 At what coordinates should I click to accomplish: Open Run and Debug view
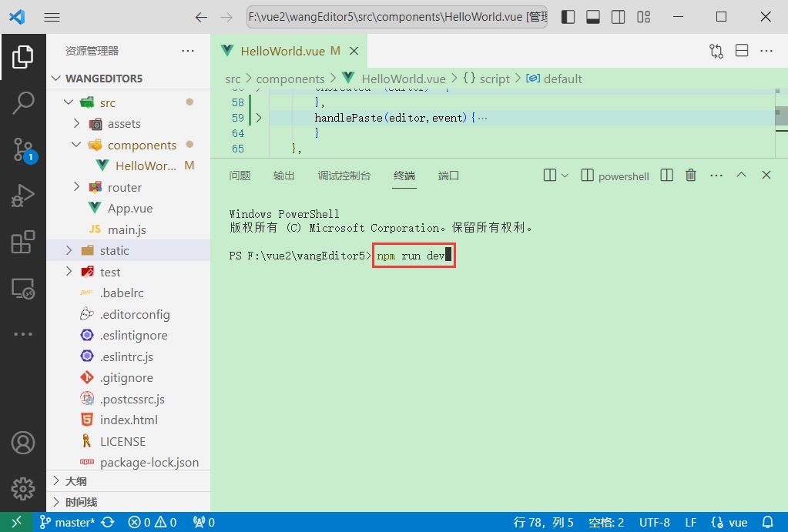click(x=23, y=196)
